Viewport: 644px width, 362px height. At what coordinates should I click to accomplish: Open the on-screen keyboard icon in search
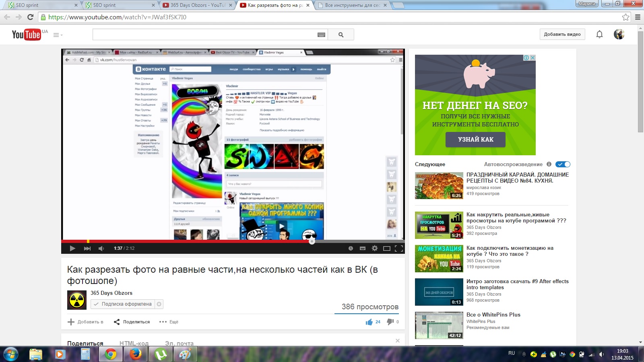tap(321, 35)
